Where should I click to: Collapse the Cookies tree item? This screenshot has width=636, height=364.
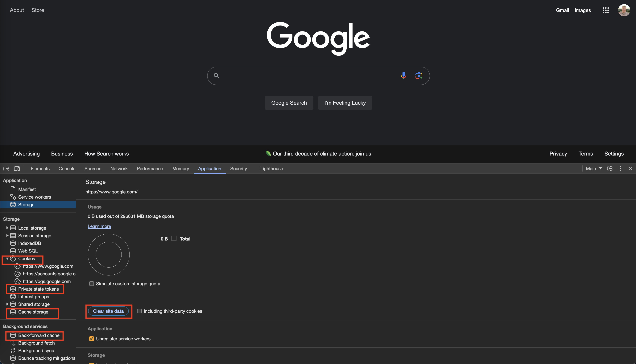pyautogui.click(x=7, y=259)
